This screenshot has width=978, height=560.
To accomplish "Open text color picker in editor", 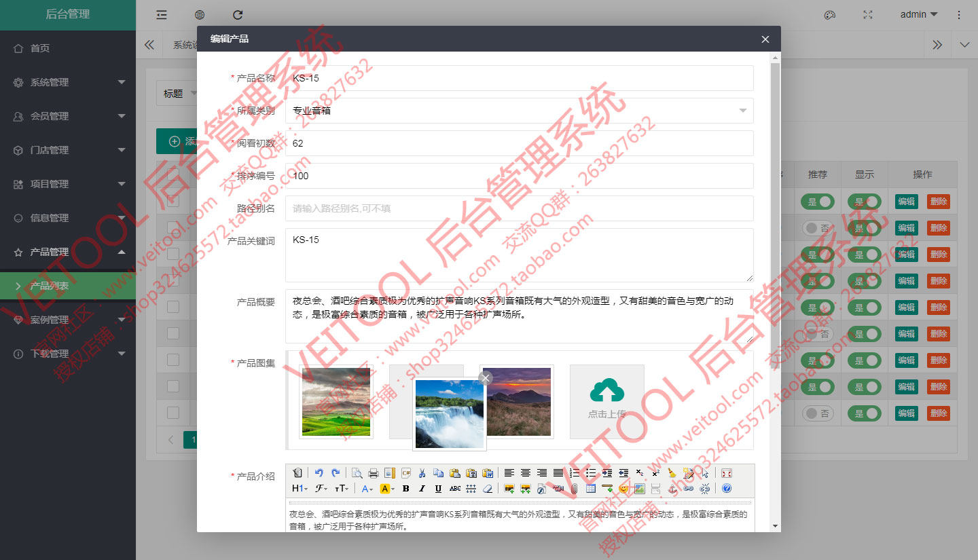I will point(367,488).
